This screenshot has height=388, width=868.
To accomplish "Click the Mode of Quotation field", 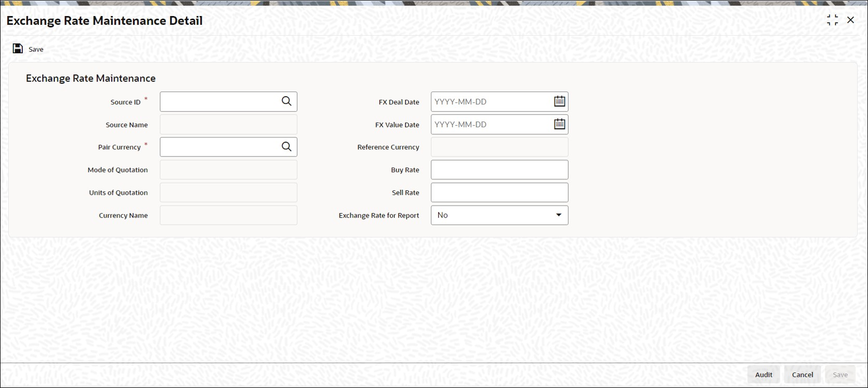I will click(229, 169).
